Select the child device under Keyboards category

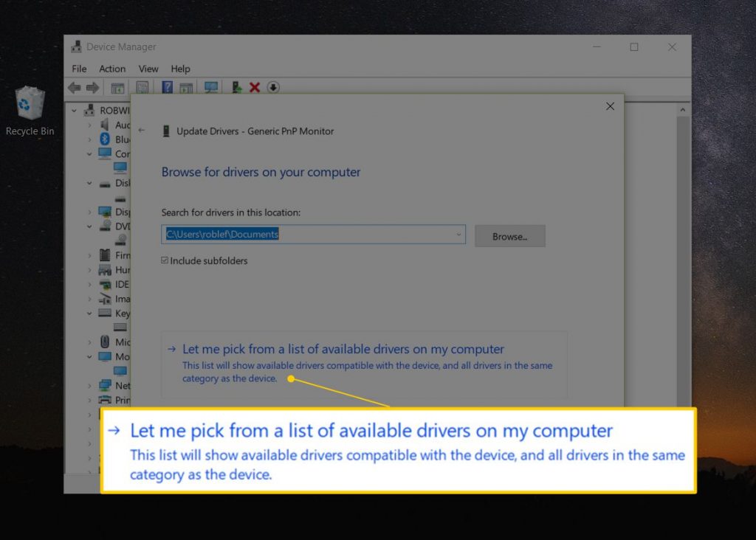pos(120,328)
